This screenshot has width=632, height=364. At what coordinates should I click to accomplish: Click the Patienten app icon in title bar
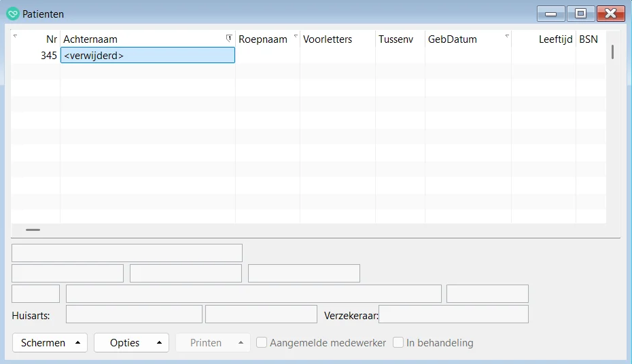13,14
